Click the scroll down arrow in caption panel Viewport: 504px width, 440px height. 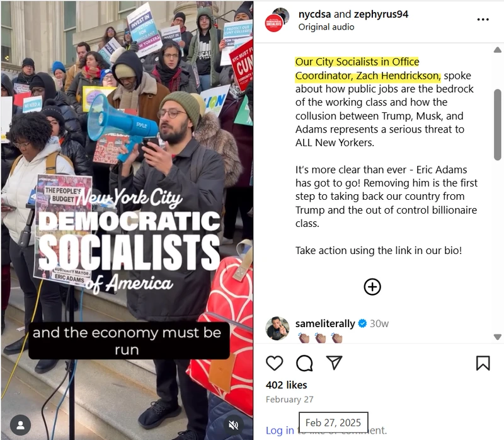[x=497, y=337]
